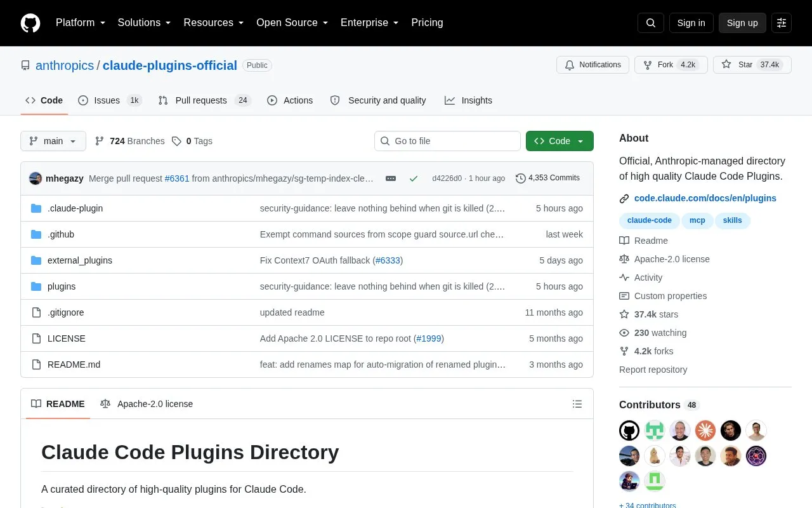
Task: Click the claude-code topic tag
Action: tap(649, 220)
